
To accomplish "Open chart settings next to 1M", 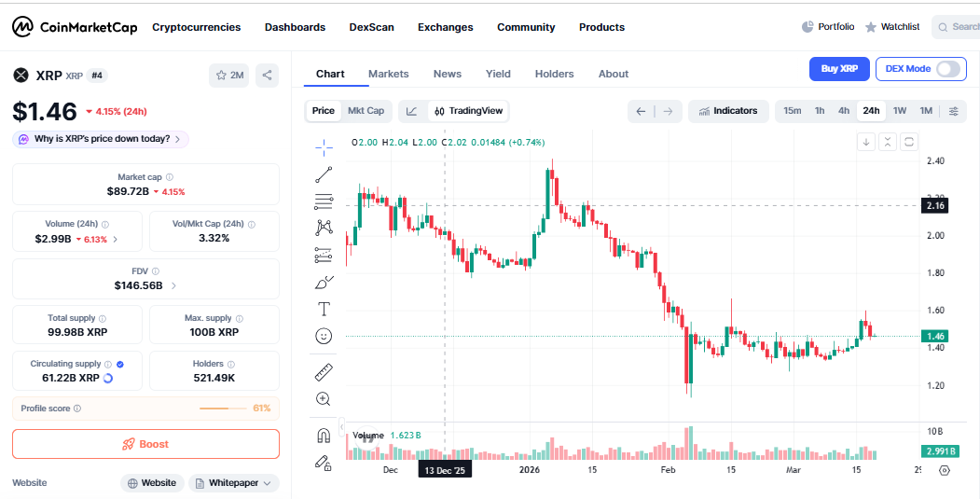I will click(x=953, y=111).
